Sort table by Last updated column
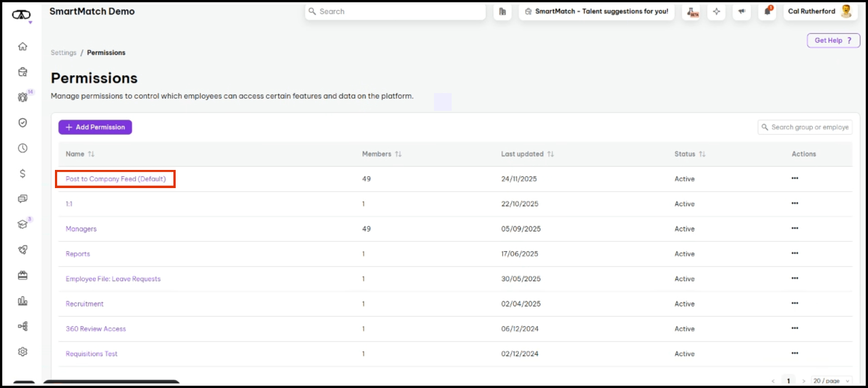Image resolution: width=868 pixels, height=388 pixels. pyautogui.click(x=550, y=154)
